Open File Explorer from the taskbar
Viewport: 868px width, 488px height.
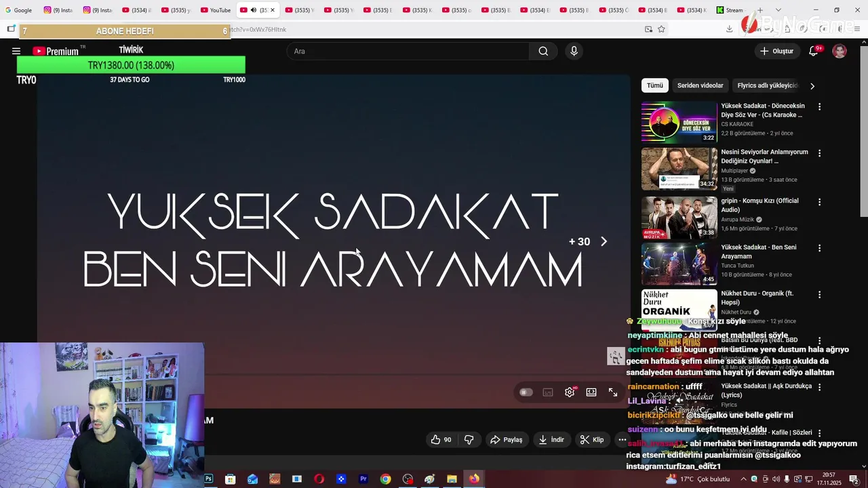point(452,479)
